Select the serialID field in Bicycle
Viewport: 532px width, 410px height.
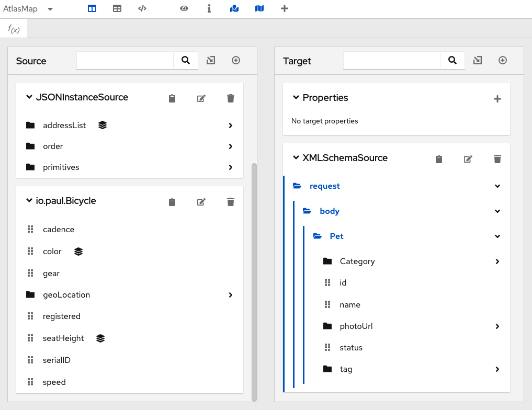[56, 360]
